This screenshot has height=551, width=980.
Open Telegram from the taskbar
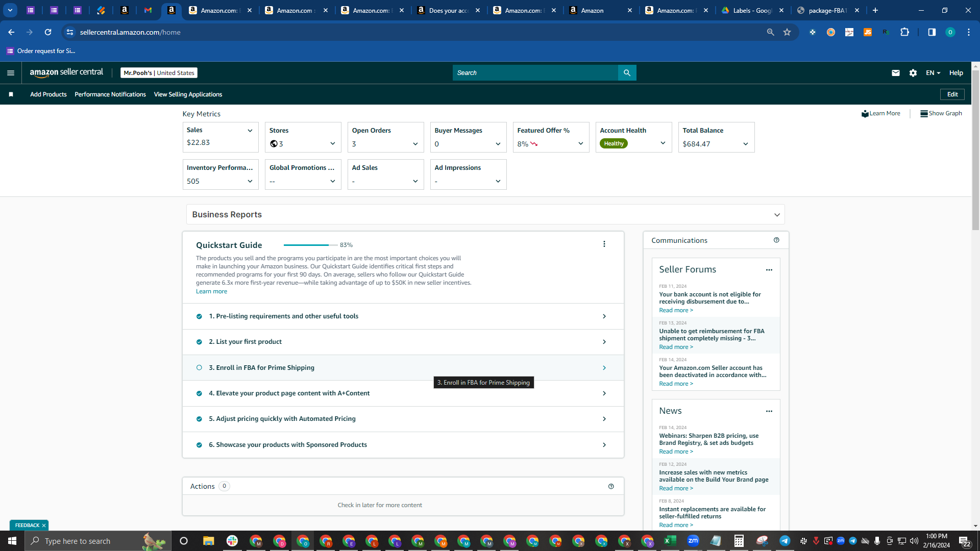click(x=785, y=541)
